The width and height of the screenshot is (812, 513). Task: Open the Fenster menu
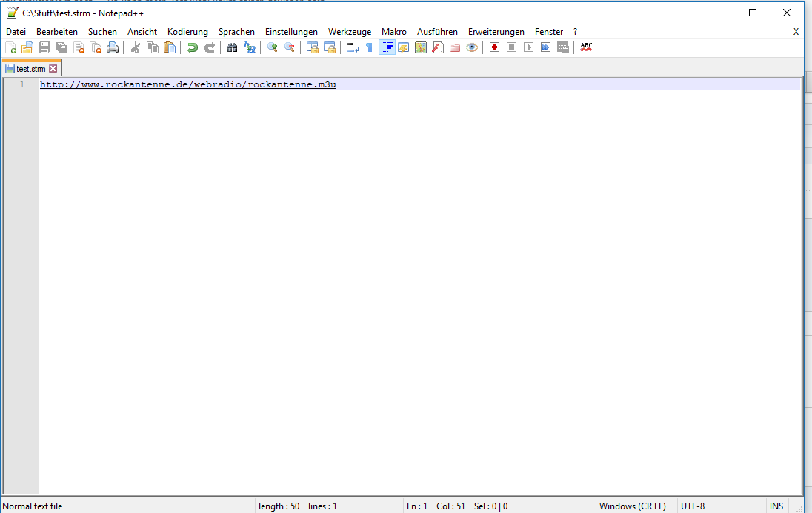pos(549,32)
